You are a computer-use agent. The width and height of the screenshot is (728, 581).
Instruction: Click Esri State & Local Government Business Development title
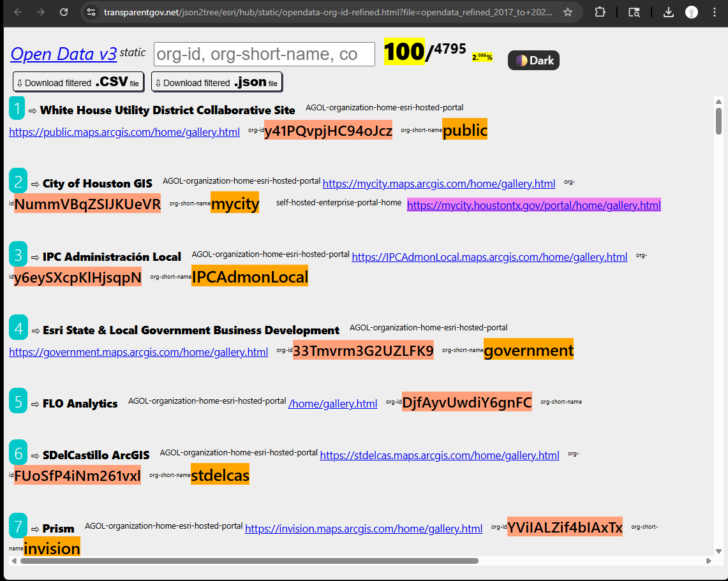pos(191,330)
